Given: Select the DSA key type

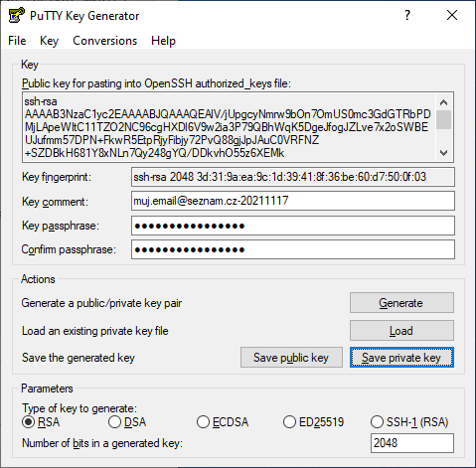Looking at the screenshot, I should 127,422.
